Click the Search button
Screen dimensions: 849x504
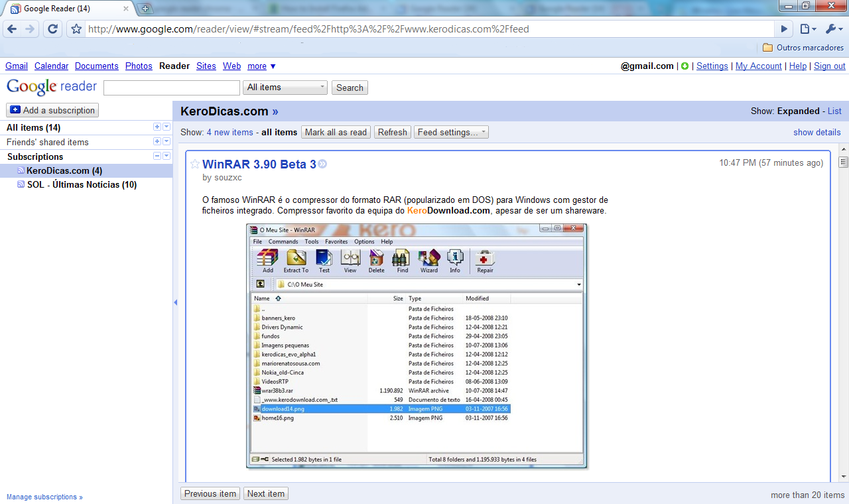click(350, 88)
